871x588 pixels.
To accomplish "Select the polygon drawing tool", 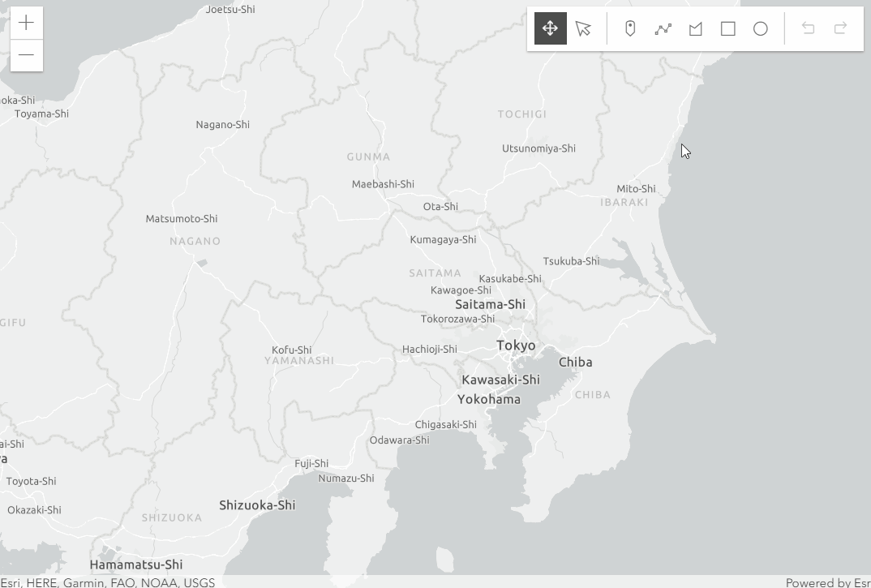I will pos(696,28).
